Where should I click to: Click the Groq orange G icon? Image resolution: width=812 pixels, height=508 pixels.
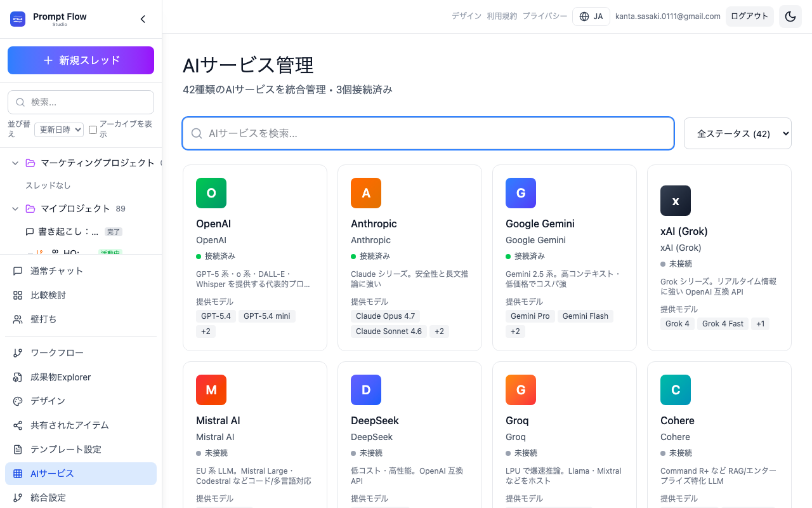coord(521,390)
